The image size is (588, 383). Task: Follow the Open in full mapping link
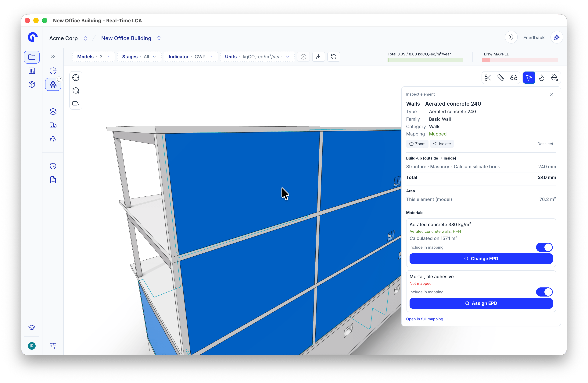pyautogui.click(x=427, y=319)
